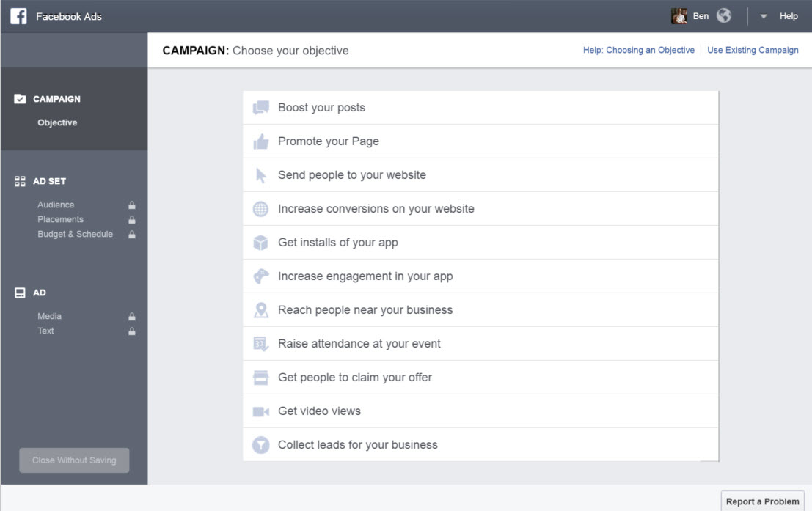The image size is (812, 511).
Task: Open the AD section header
Action: [x=40, y=293]
